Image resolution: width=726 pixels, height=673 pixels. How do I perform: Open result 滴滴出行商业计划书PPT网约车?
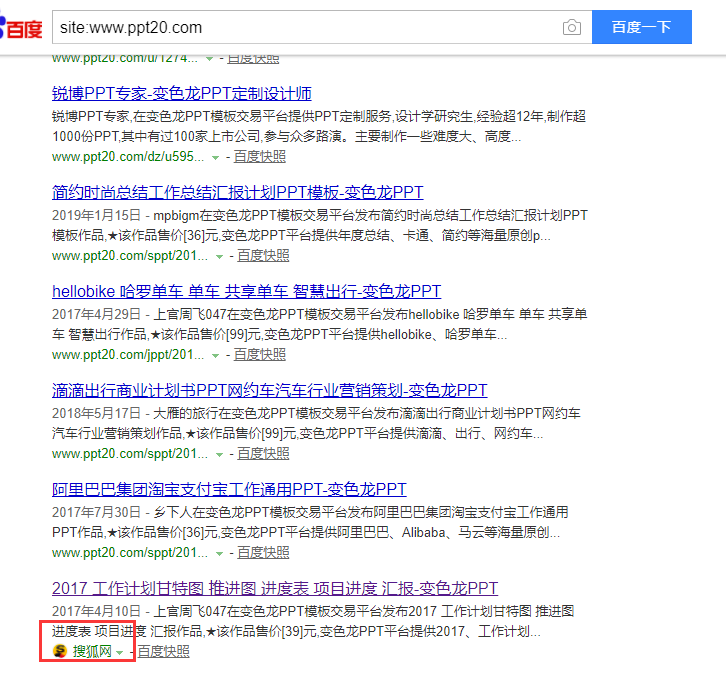tap(269, 391)
